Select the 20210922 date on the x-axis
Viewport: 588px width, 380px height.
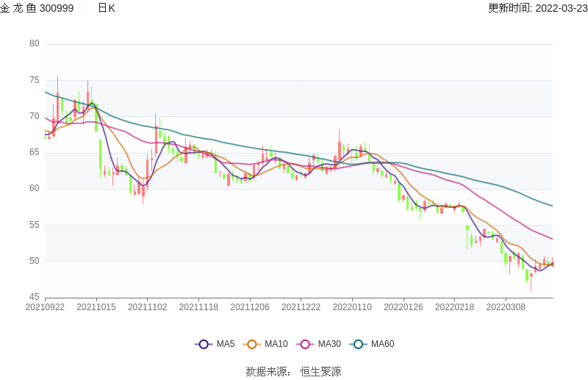point(45,307)
